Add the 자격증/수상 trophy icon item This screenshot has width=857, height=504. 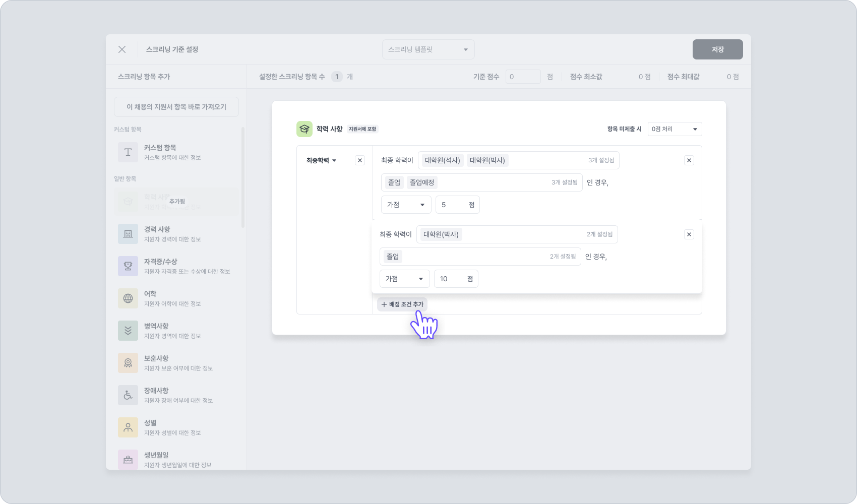(128, 266)
